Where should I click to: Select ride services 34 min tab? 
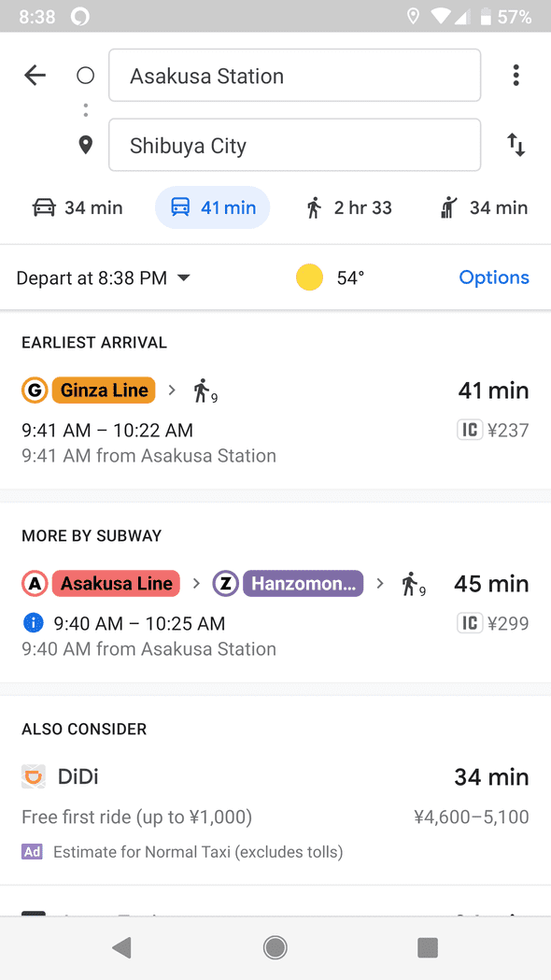[484, 207]
